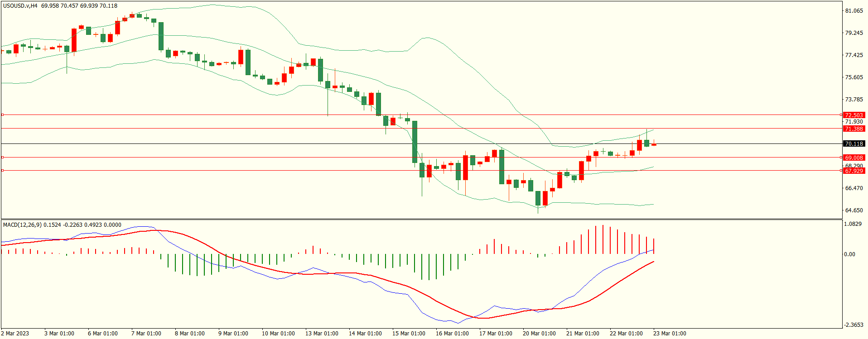
Task: Click the 22 Mar 01:00 time label
Action: [626, 334]
